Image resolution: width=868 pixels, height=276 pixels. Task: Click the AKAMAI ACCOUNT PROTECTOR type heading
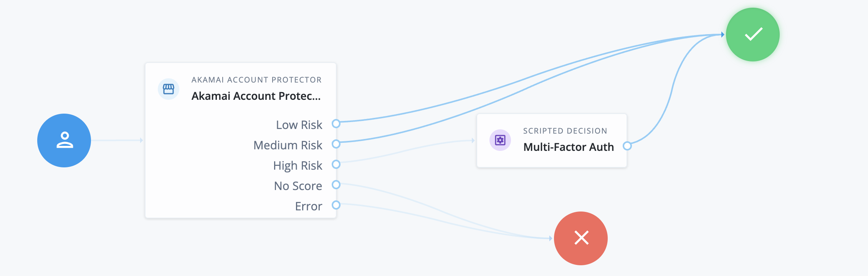coord(256,79)
